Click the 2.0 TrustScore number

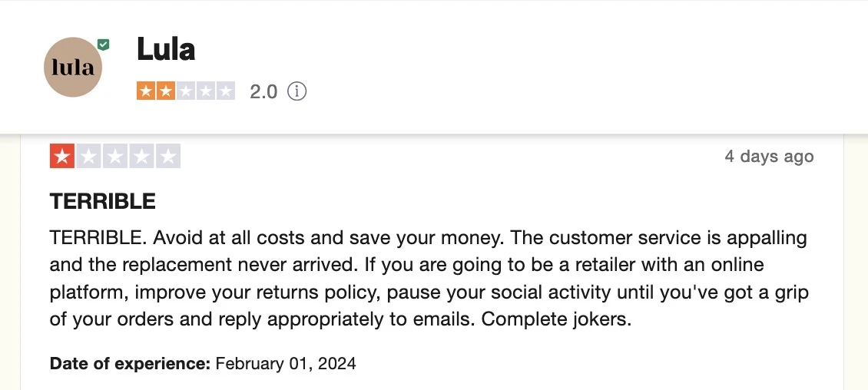pyautogui.click(x=263, y=91)
